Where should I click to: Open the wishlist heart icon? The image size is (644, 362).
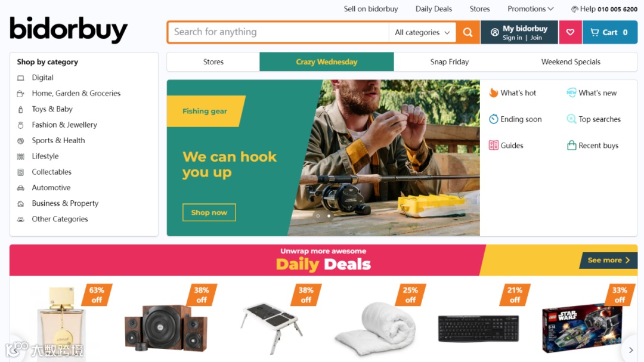(570, 32)
